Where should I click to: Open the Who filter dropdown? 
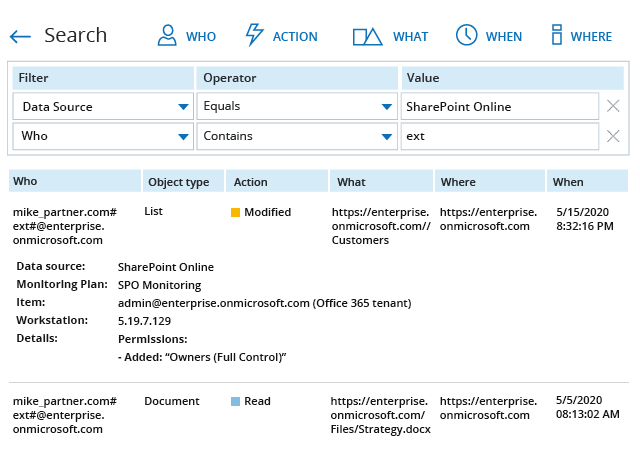pos(103,136)
